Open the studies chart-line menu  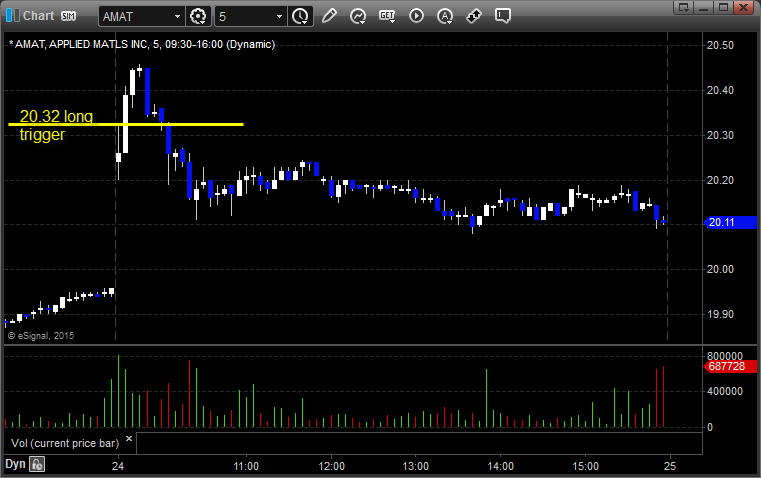point(358,16)
